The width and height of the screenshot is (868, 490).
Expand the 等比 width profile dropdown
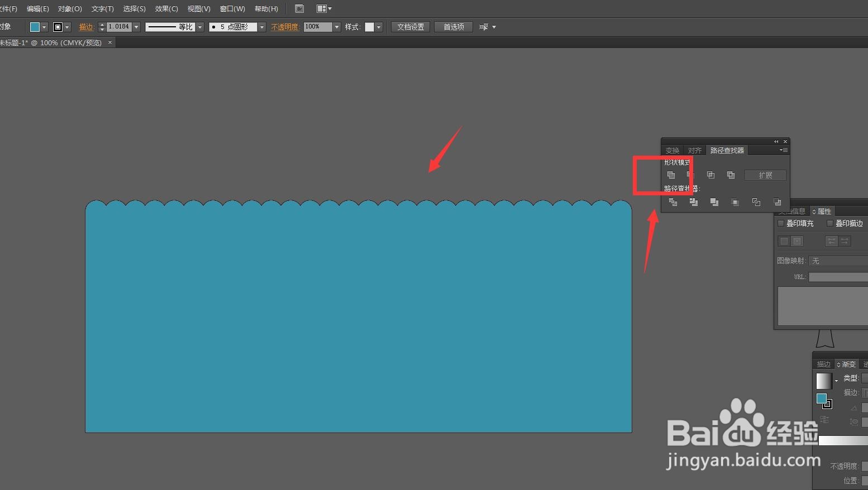pyautogui.click(x=200, y=27)
